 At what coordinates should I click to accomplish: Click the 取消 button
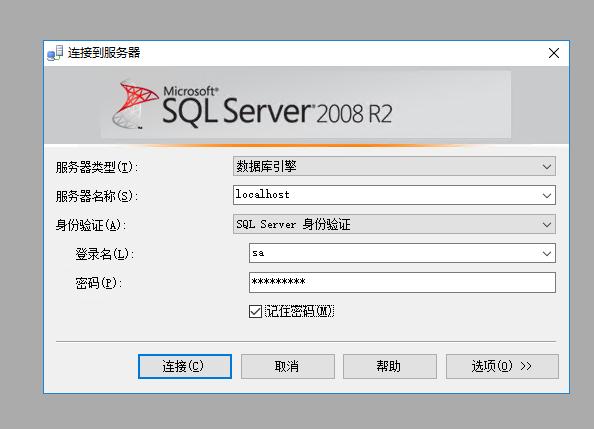pyautogui.click(x=288, y=366)
